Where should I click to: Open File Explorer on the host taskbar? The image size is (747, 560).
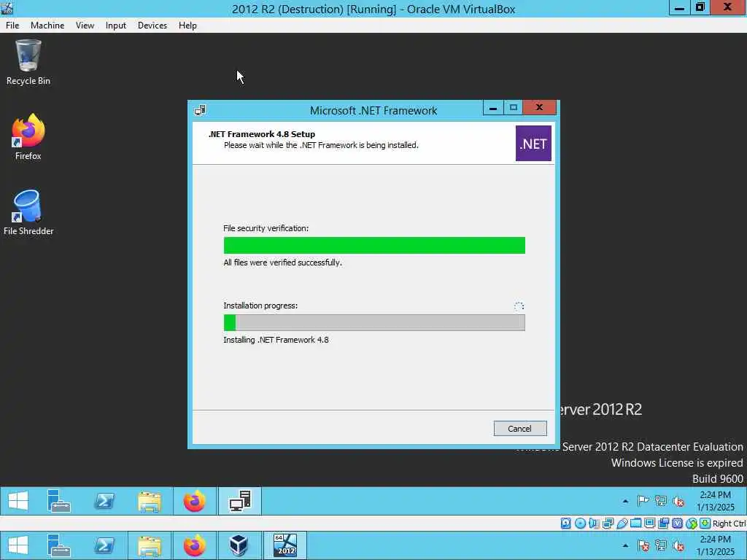(x=150, y=545)
